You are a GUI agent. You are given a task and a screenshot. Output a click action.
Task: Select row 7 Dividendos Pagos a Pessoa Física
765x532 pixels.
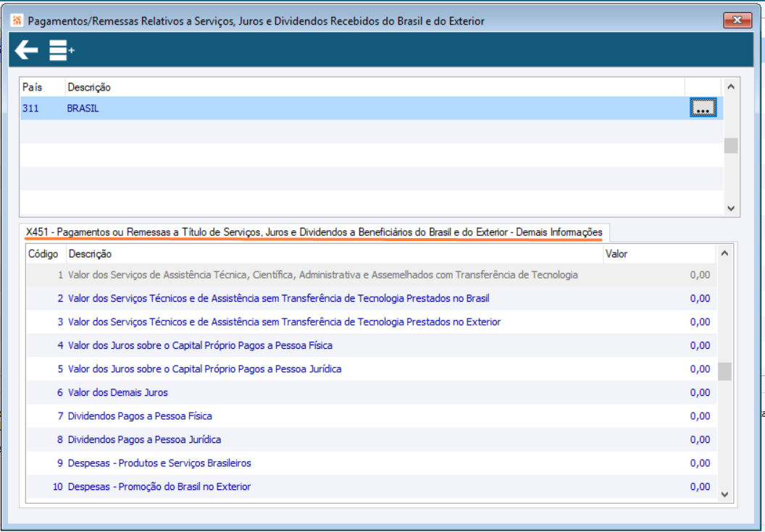(372, 416)
